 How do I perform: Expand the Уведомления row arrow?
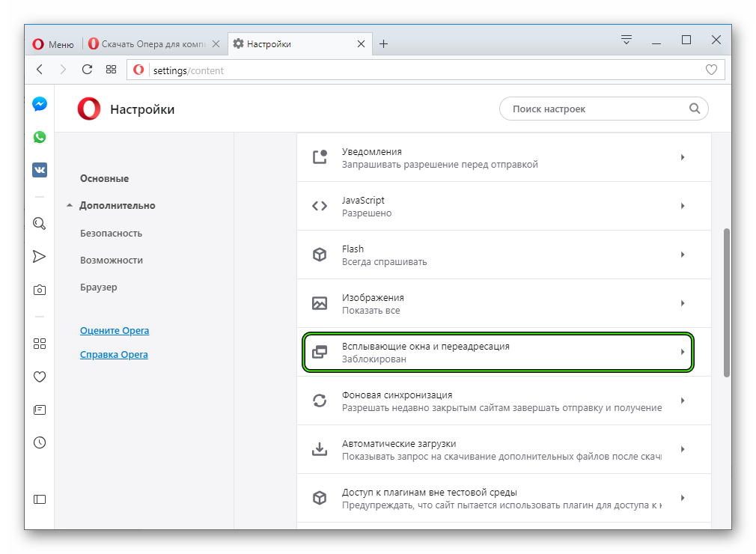[x=683, y=157]
